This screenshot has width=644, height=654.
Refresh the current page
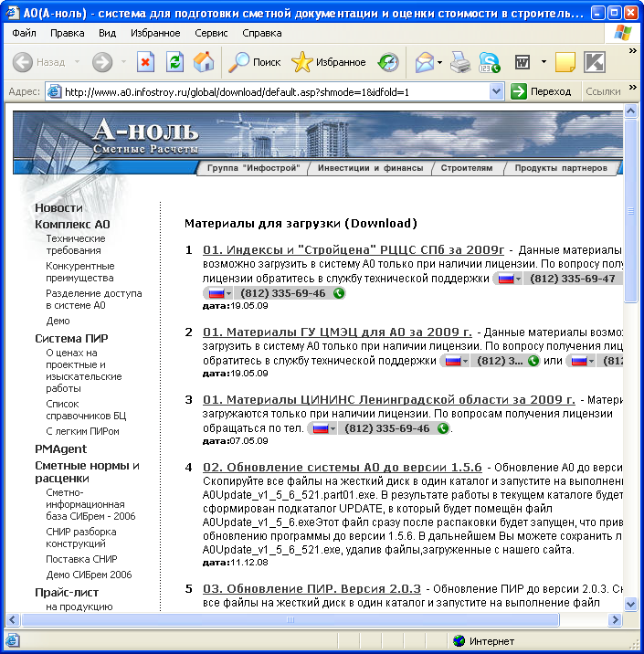coord(174,62)
